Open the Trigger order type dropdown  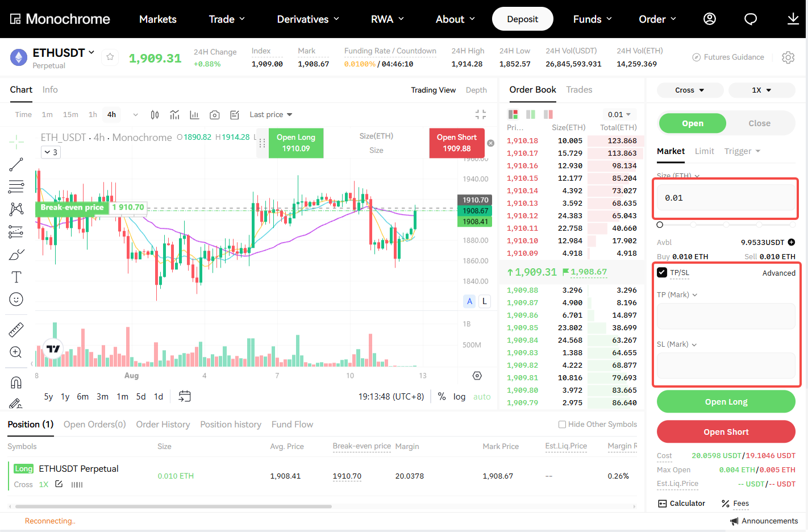tap(742, 151)
